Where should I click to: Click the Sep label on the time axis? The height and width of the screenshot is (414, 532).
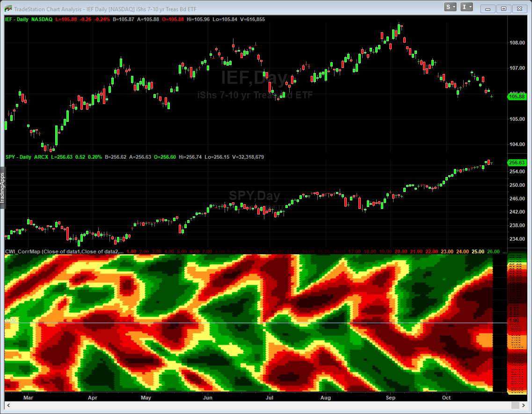click(x=391, y=398)
